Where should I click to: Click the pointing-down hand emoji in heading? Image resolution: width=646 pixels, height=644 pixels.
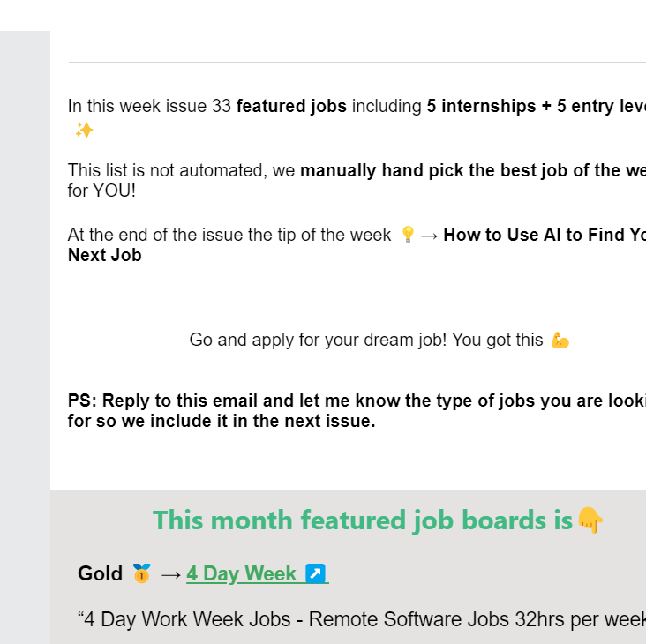(590, 520)
